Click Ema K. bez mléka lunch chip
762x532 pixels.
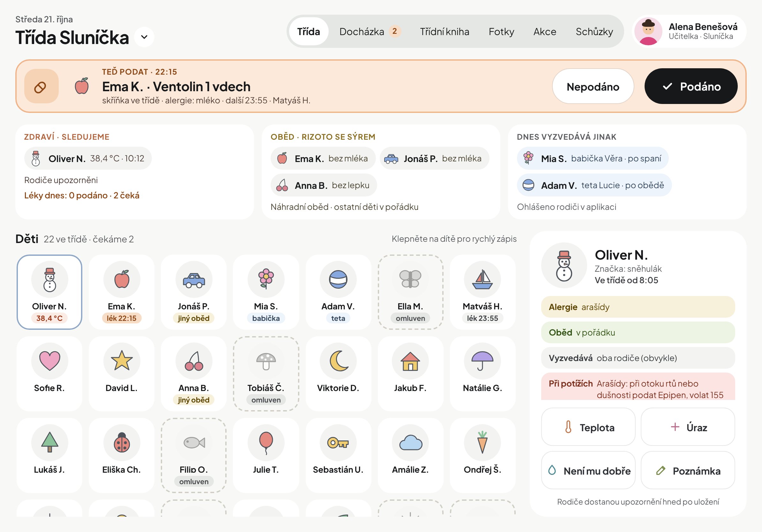[323, 158]
